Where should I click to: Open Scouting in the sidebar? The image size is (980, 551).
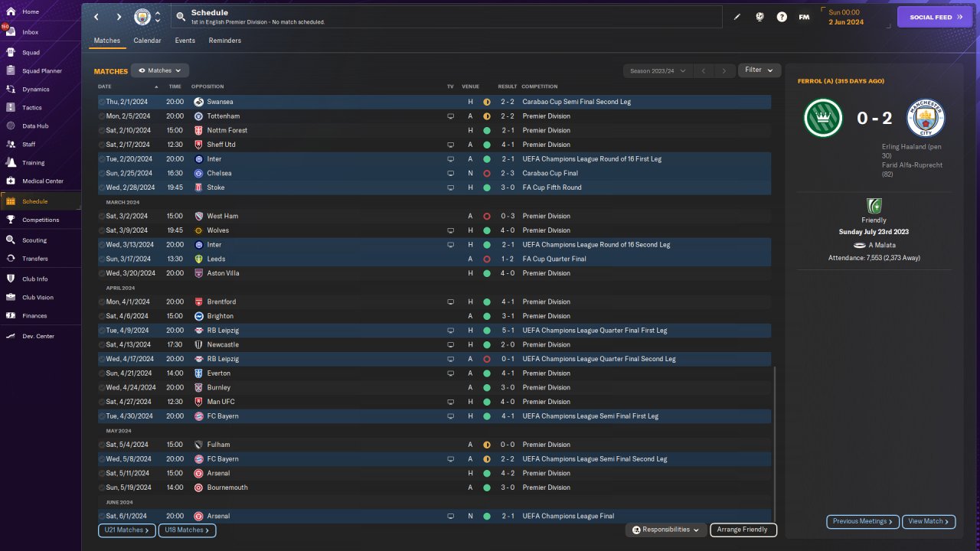[x=41, y=240]
